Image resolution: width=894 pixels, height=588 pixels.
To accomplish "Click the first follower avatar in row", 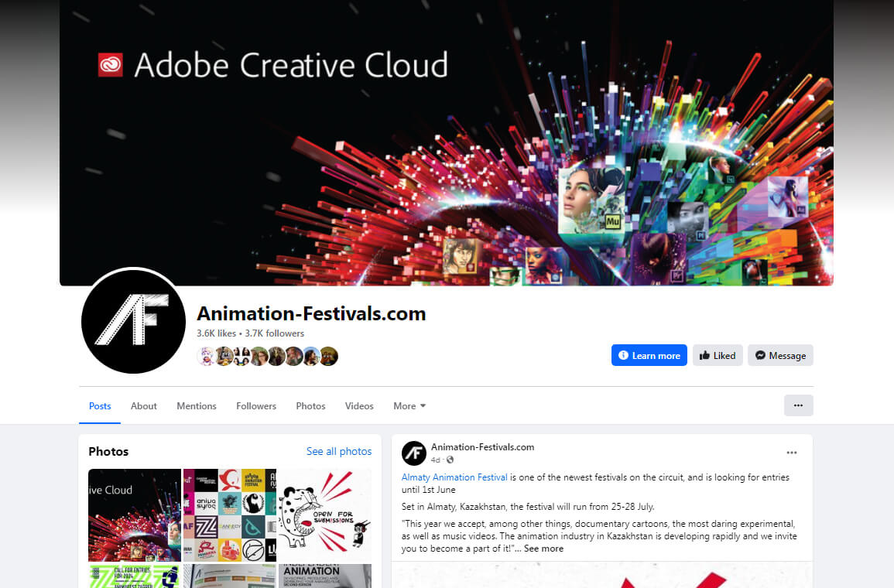I will [206, 356].
